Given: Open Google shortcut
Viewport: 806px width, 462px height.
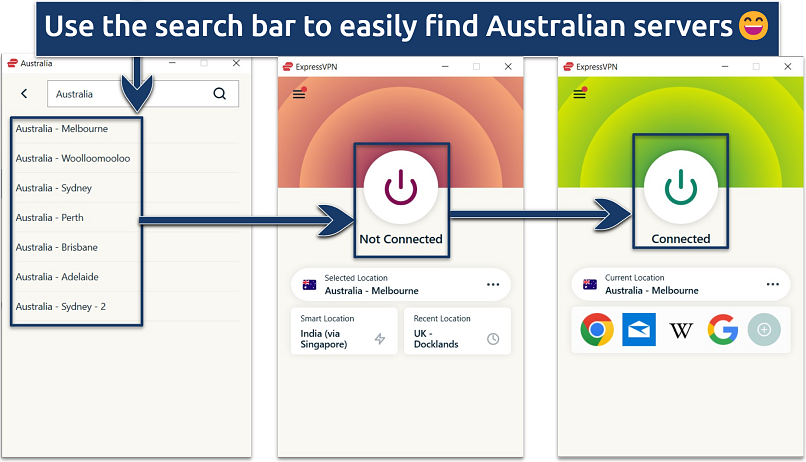Looking at the screenshot, I should click(723, 329).
